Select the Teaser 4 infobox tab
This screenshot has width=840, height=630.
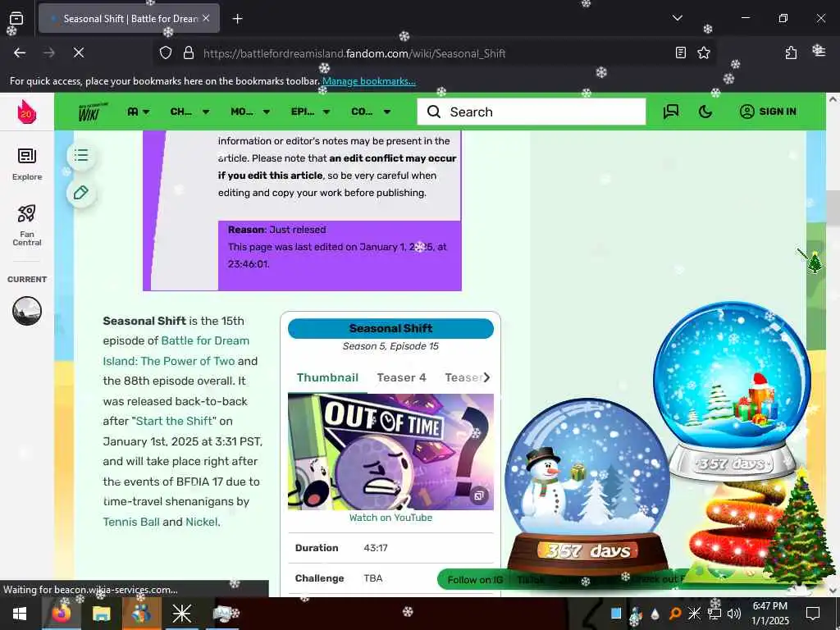[x=401, y=377]
